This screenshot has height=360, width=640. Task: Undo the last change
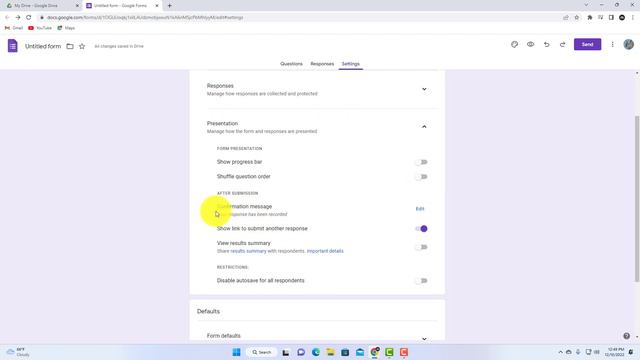pyautogui.click(x=547, y=44)
